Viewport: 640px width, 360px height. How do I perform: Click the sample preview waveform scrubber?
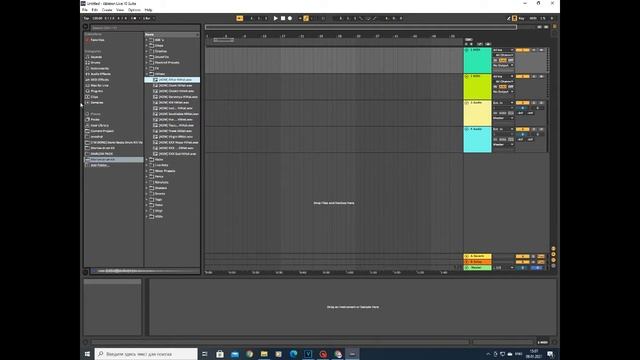coord(145,271)
